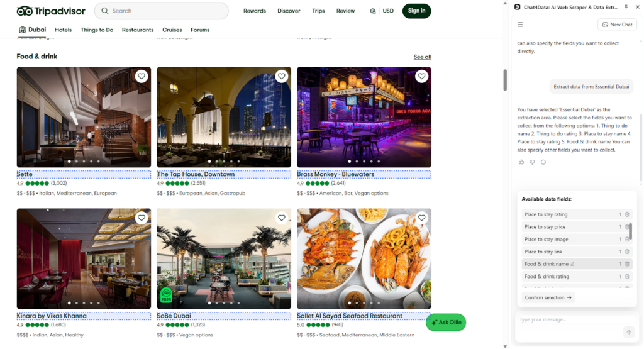Click the Tripadvisor owl logo
The image size is (644, 349).
click(25, 11)
